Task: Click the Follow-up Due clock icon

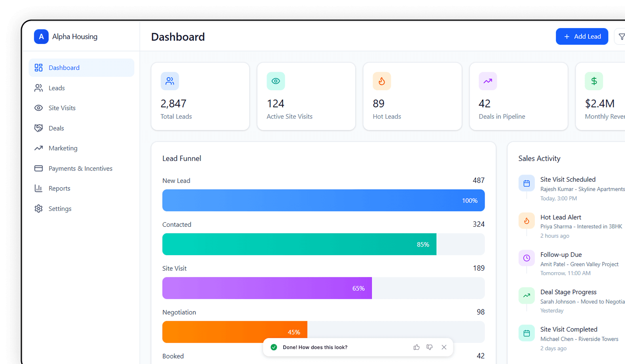Action: coord(527,258)
